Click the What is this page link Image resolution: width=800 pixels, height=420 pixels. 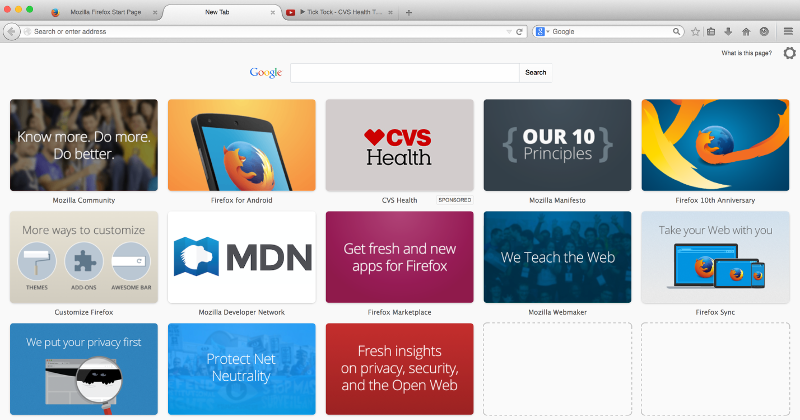746,53
